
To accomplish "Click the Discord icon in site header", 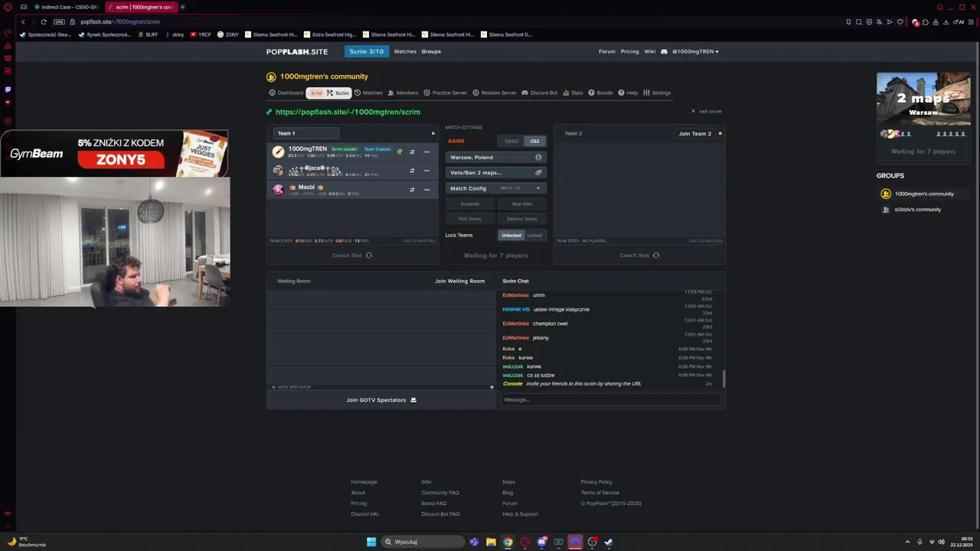I will (x=664, y=51).
